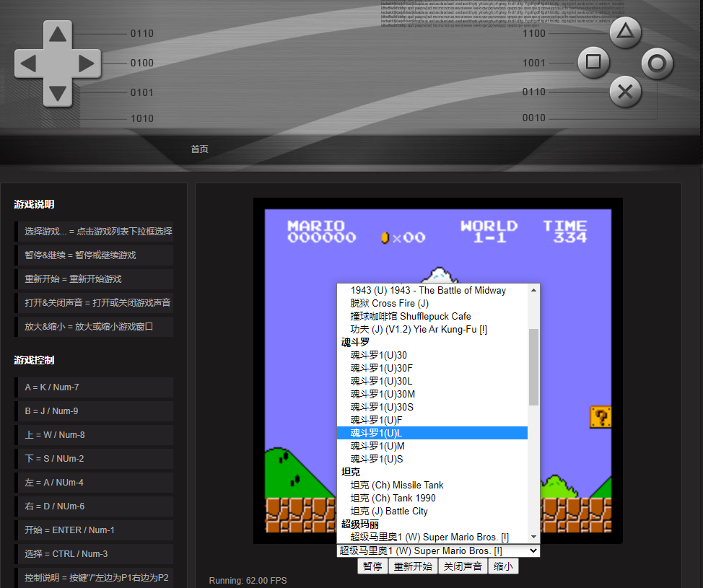
Task: Tap the circle controller button
Action: (x=657, y=63)
